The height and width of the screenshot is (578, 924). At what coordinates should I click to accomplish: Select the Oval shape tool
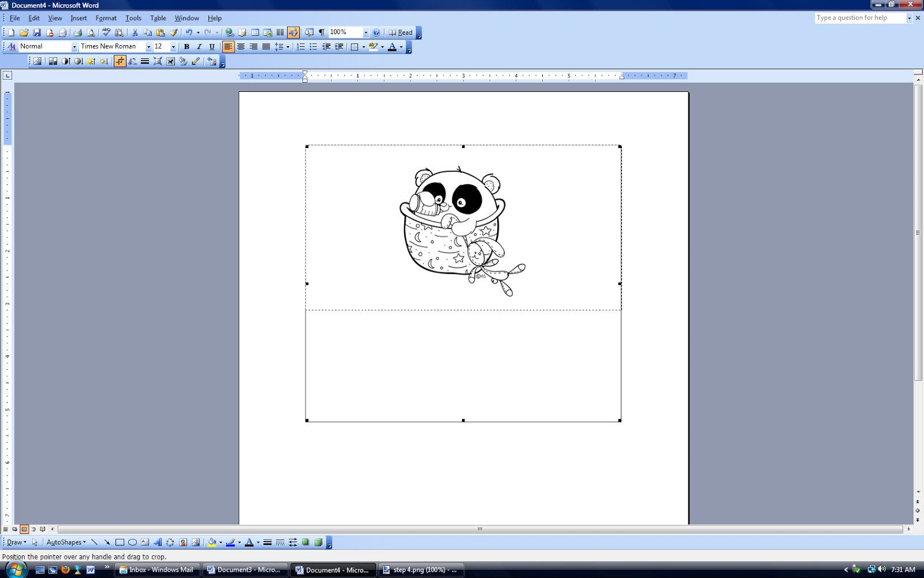[x=132, y=542]
